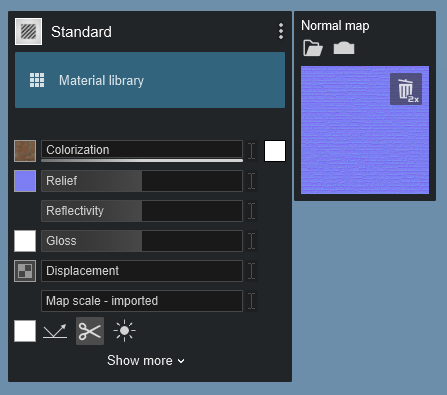Click the numeric entry icon beside Colorization
The height and width of the screenshot is (395, 447).
pyautogui.click(x=252, y=151)
